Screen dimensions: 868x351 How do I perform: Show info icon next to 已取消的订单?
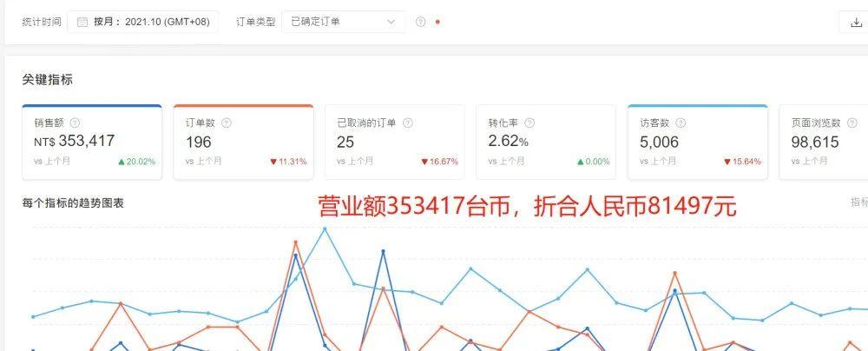[x=408, y=123]
